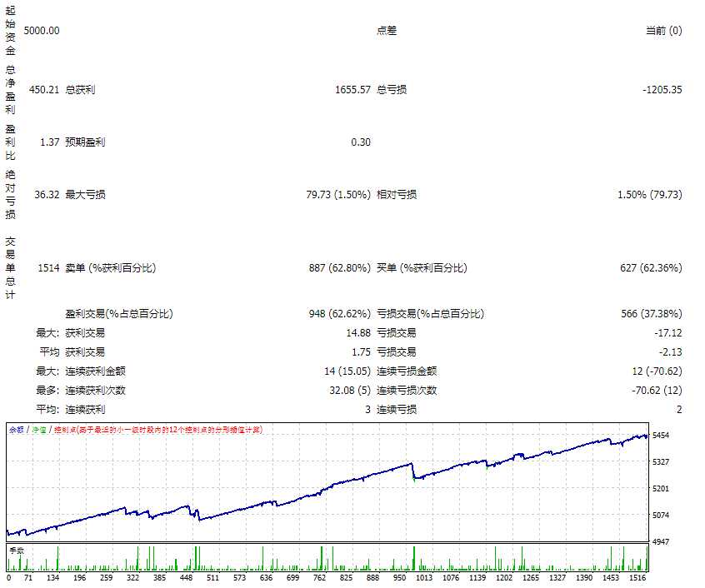705x588 pixels.
Task: Click the max drawdown value 79.73 (1.50%)
Action: pos(338,194)
